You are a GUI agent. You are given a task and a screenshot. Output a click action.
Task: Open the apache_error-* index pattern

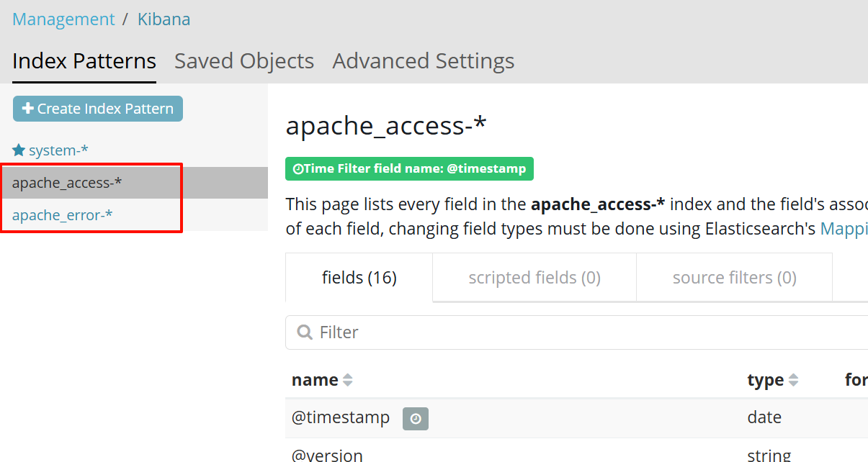tap(63, 215)
